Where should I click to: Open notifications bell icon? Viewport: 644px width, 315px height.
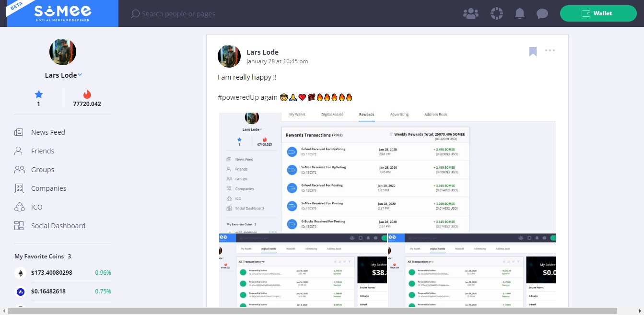pyautogui.click(x=520, y=13)
